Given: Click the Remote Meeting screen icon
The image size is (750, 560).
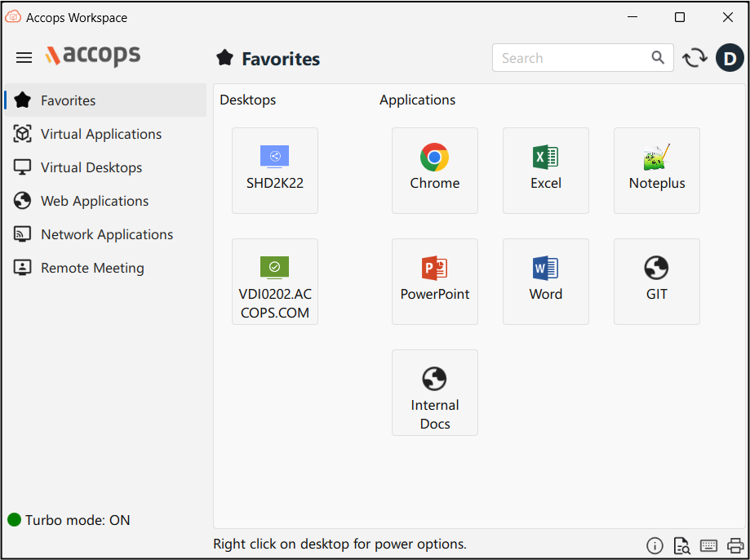Looking at the screenshot, I should [x=23, y=268].
